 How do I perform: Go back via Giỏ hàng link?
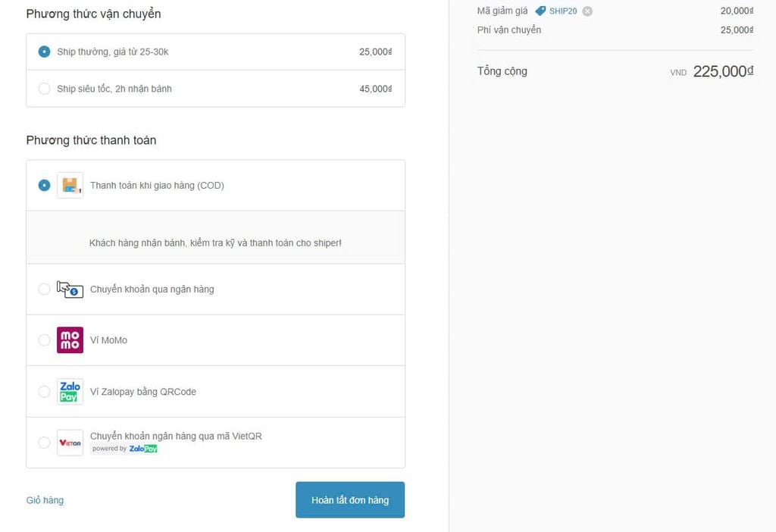(x=45, y=500)
